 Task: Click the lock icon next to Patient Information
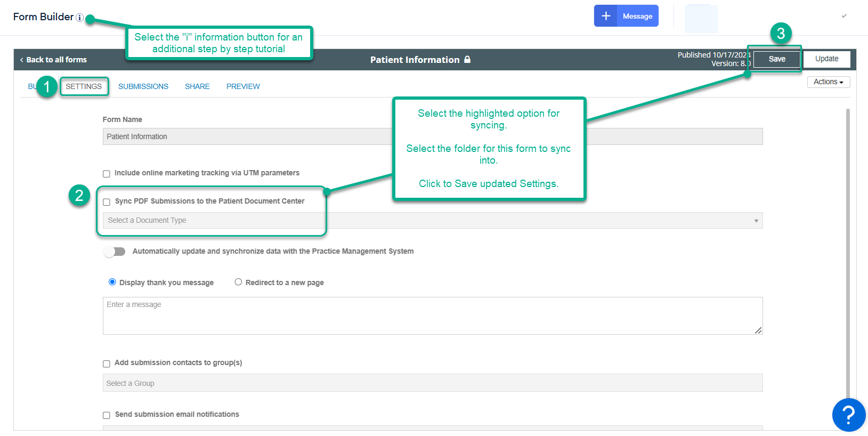[x=467, y=60]
